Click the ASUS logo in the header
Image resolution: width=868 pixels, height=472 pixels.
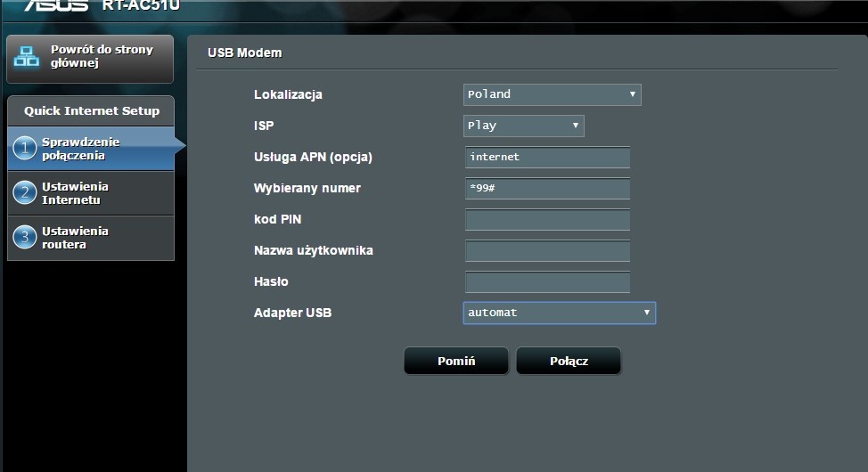pos(55,5)
